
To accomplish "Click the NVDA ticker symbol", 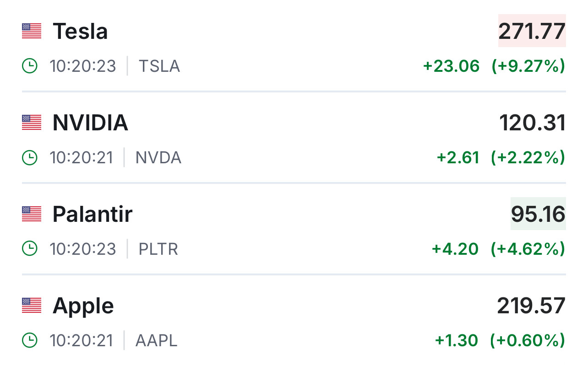I will [158, 158].
